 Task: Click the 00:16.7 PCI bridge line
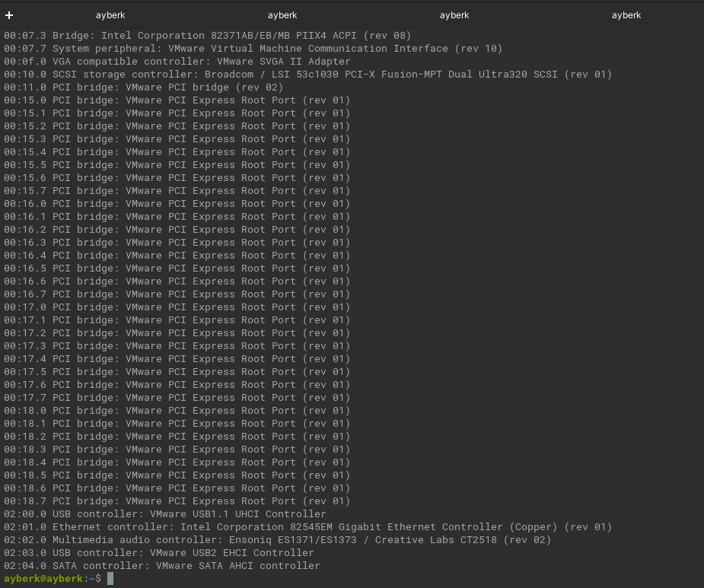[x=177, y=294]
